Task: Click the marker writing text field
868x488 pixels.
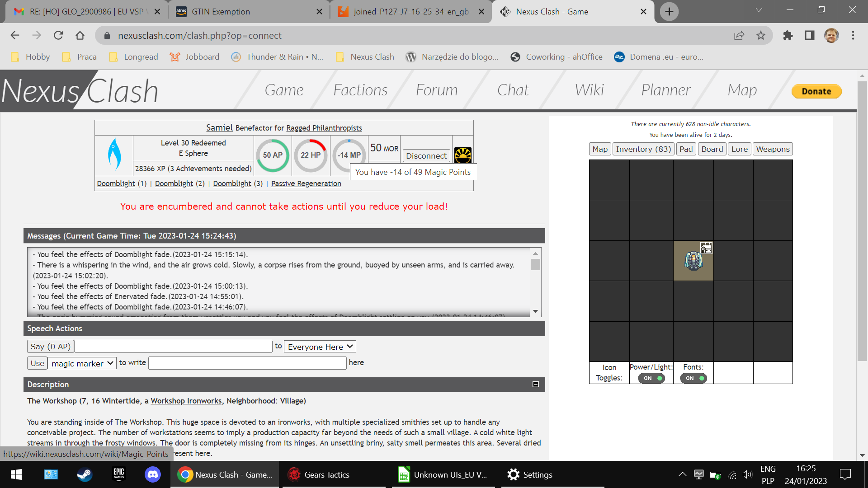Action: click(247, 363)
